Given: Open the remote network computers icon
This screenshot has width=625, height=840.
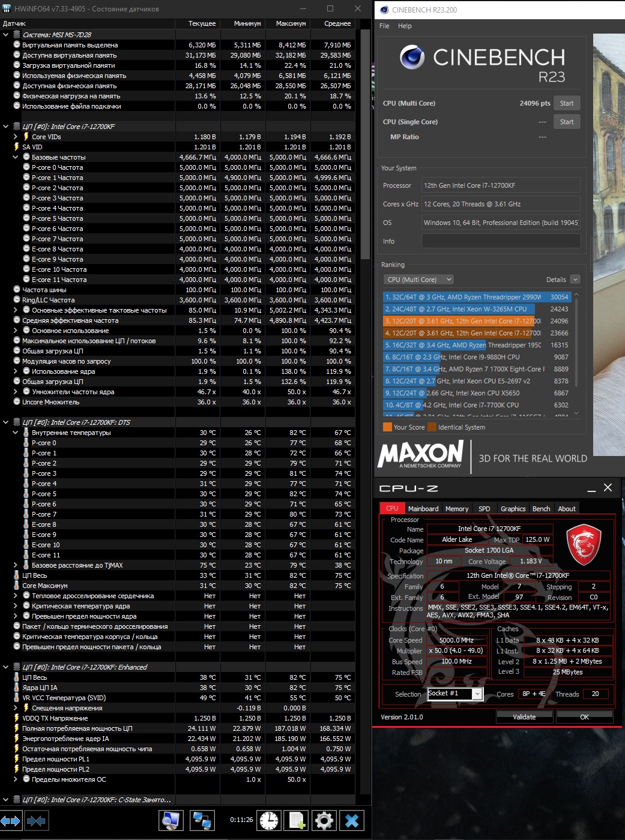Looking at the screenshot, I should pos(202,820).
